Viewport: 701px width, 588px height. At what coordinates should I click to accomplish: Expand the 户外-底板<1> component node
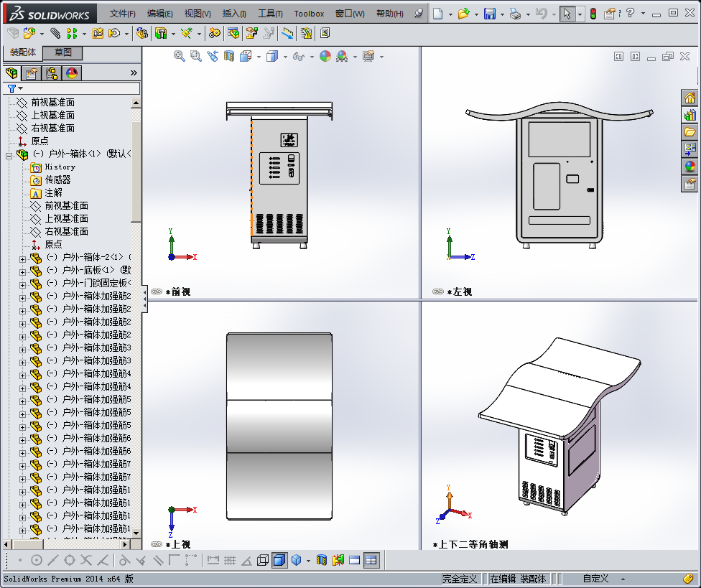coord(22,272)
